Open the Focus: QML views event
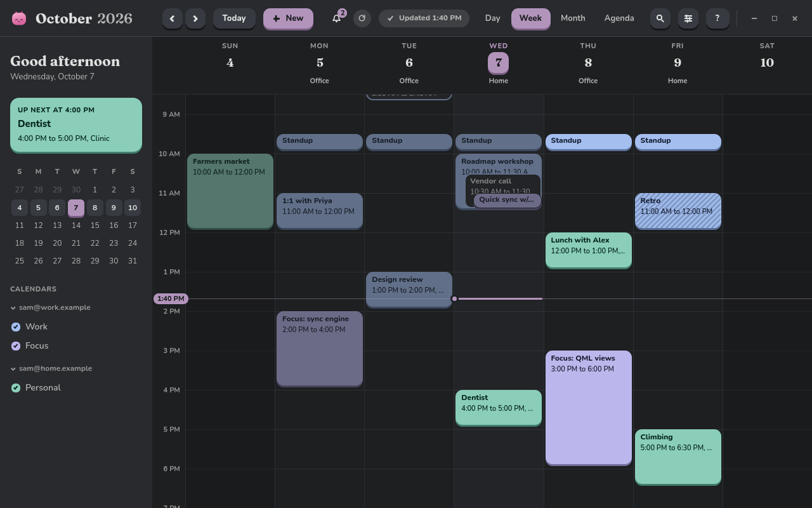This screenshot has width=812, height=508. click(589, 407)
